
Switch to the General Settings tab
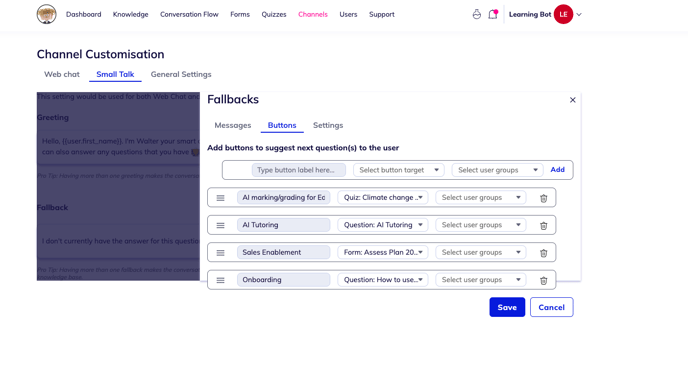click(181, 74)
